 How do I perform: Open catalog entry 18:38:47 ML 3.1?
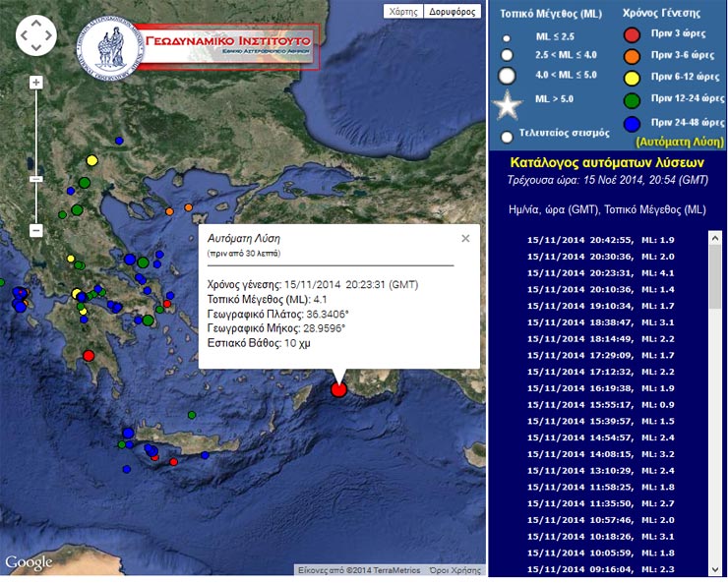tap(601, 322)
